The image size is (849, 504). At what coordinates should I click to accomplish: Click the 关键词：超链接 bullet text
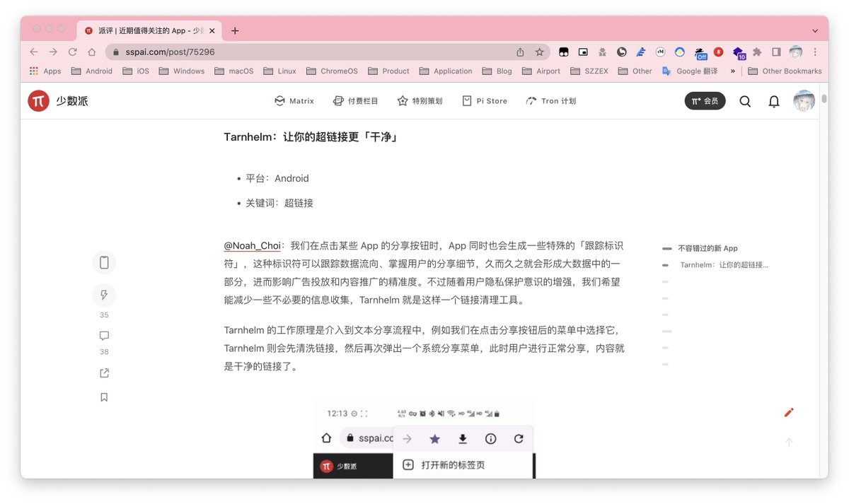(x=279, y=203)
